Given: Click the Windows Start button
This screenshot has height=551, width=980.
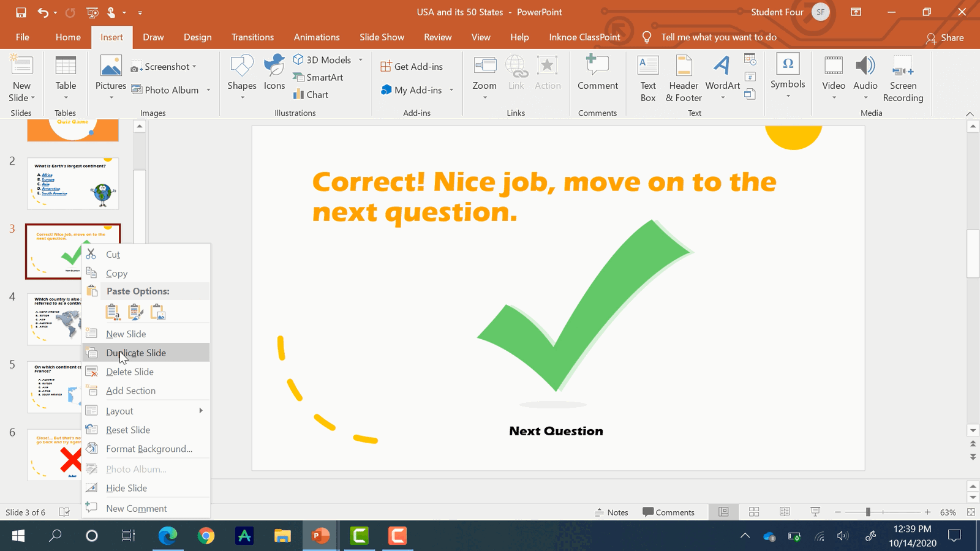Looking at the screenshot, I should (18, 536).
